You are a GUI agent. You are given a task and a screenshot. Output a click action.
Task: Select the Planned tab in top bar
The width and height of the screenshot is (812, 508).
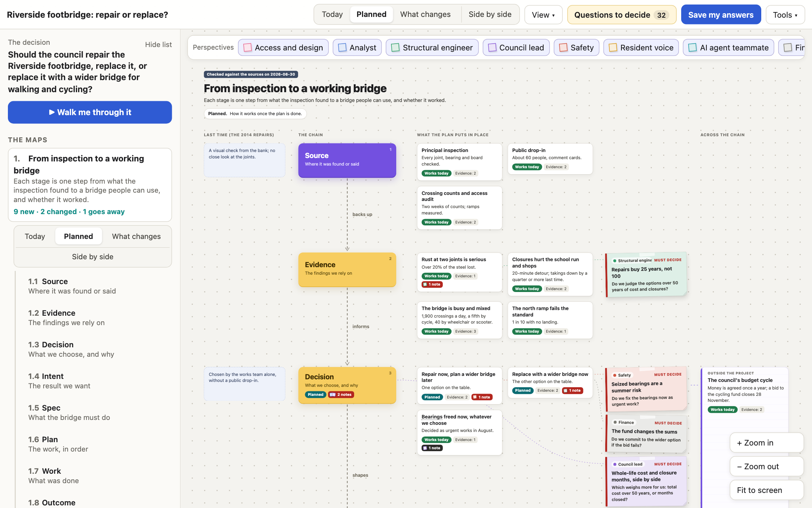(371, 14)
